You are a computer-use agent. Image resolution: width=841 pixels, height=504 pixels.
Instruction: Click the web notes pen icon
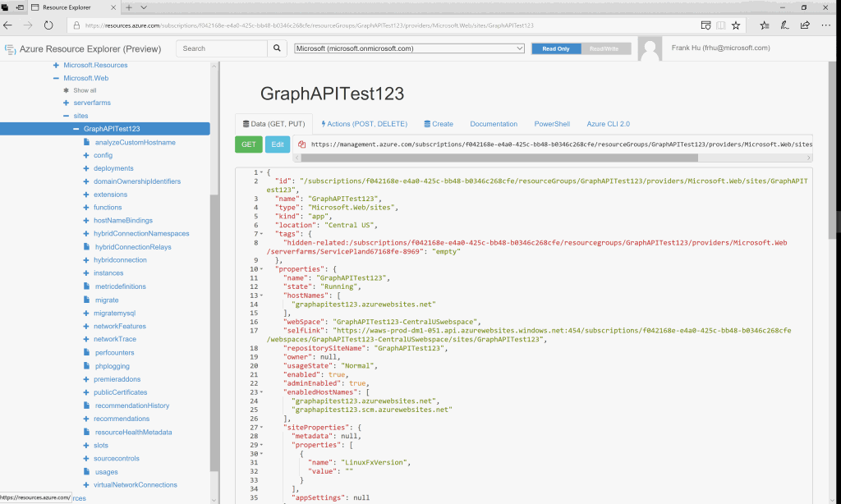[x=784, y=25]
